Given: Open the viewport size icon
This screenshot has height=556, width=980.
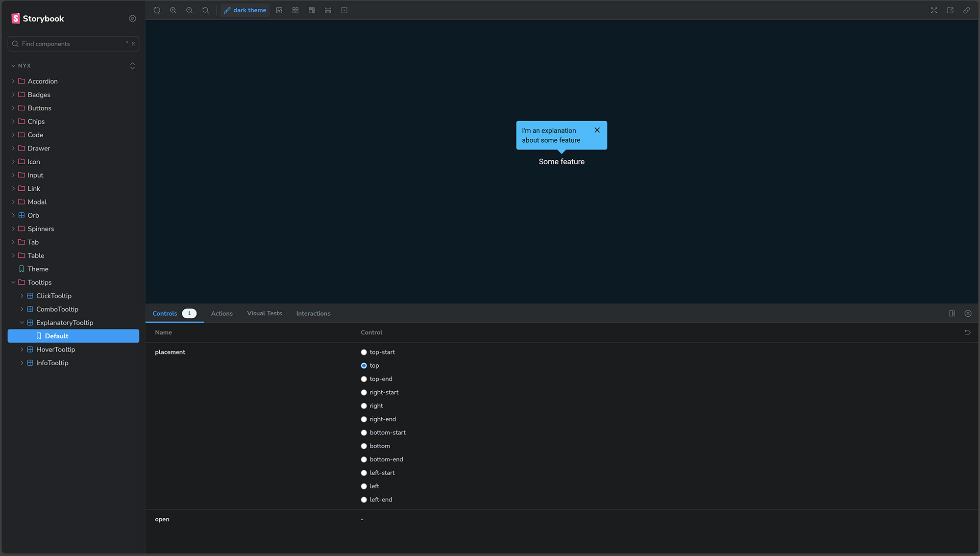Looking at the screenshot, I should pyautogui.click(x=312, y=10).
